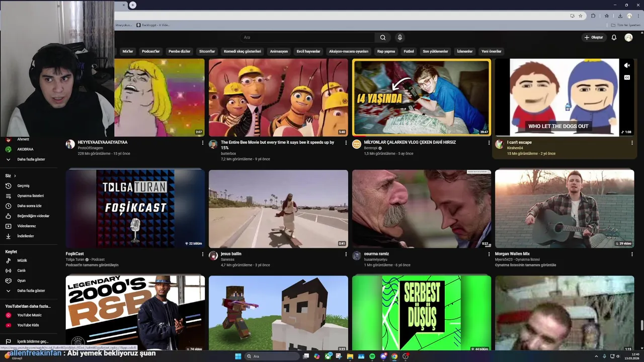This screenshot has width=644, height=362.
Task: Select the Aksiyon-macera oyunları chip
Action: pyautogui.click(x=349, y=51)
